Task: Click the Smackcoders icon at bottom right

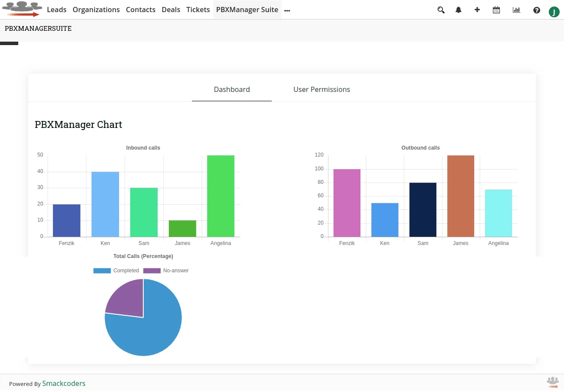Action: pyautogui.click(x=552, y=382)
